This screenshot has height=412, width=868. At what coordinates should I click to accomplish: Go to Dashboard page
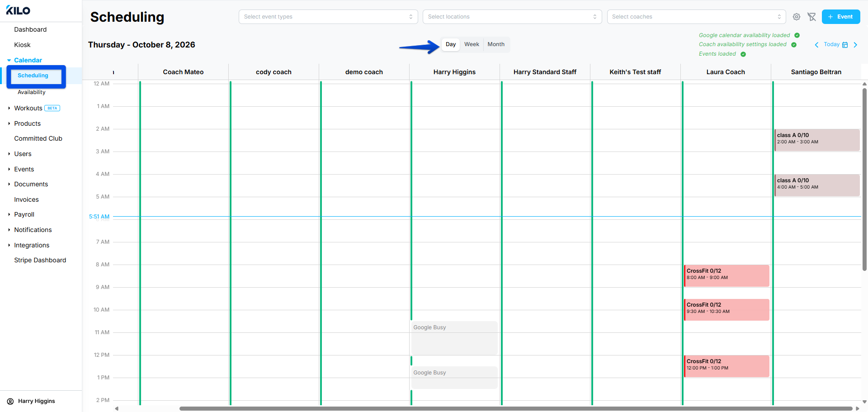pos(30,29)
